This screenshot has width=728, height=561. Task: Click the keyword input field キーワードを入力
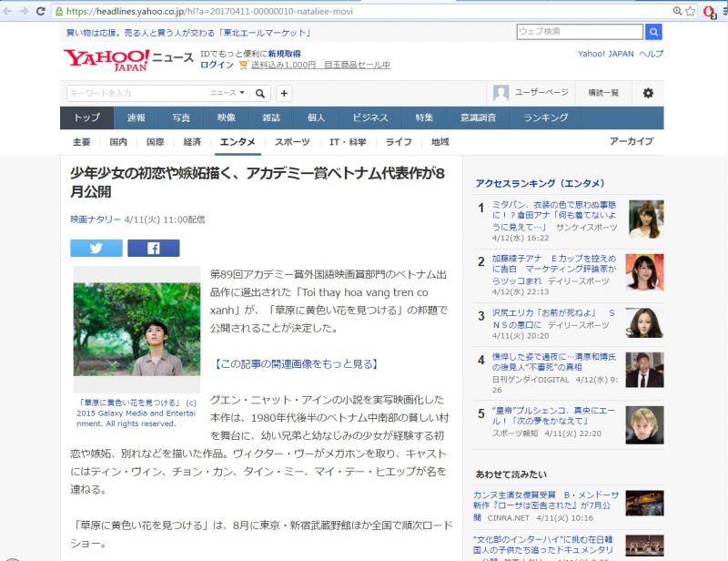coord(136,93)
